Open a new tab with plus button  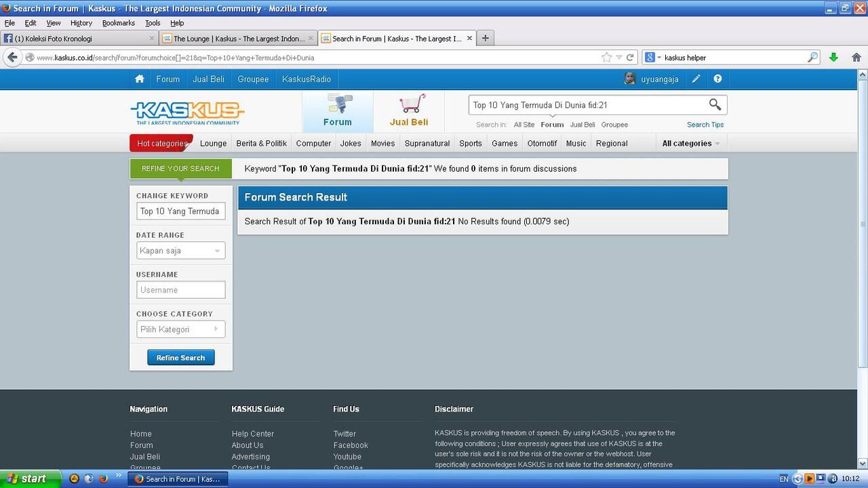pyautogui.click(x=485, y=38)
